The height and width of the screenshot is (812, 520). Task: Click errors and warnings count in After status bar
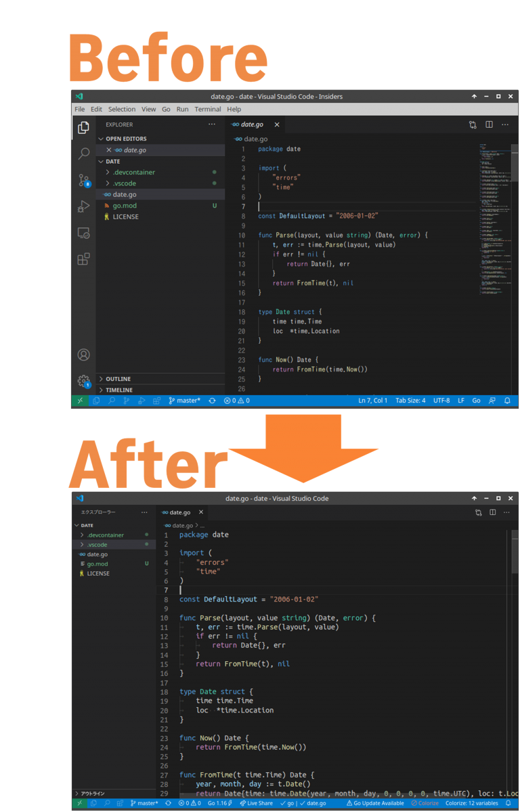(x=190, y=803)
